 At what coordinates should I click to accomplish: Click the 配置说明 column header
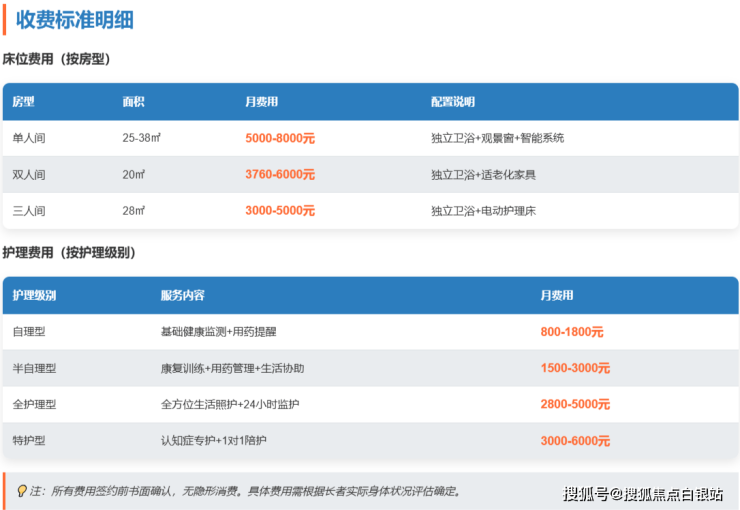pyautogui.click(x=453, y=102)
